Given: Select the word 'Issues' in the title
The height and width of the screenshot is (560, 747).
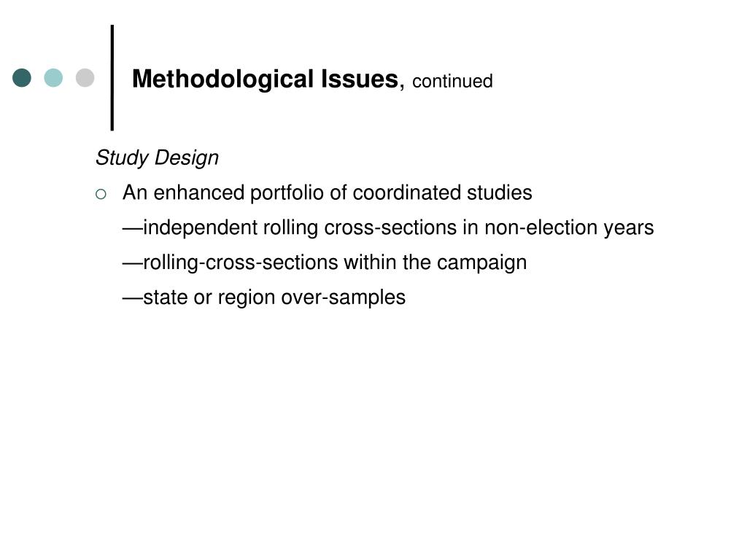Looking at the screenshot, I should click(359, 79).
